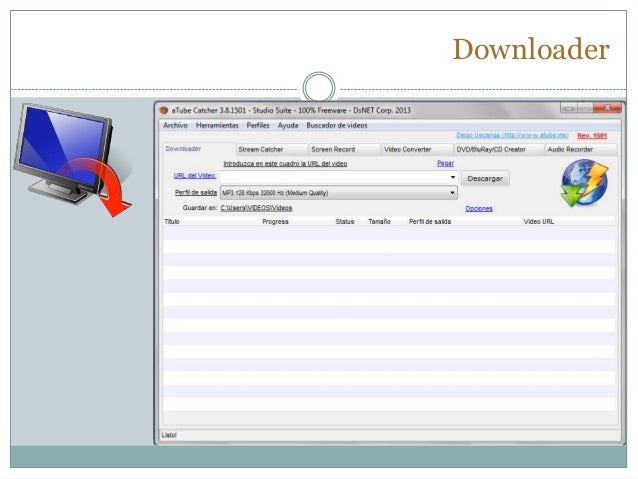Switch to the Stream Catcher tab
The width and height of the screenshot is (638, 479).
(x=271, y=149)
